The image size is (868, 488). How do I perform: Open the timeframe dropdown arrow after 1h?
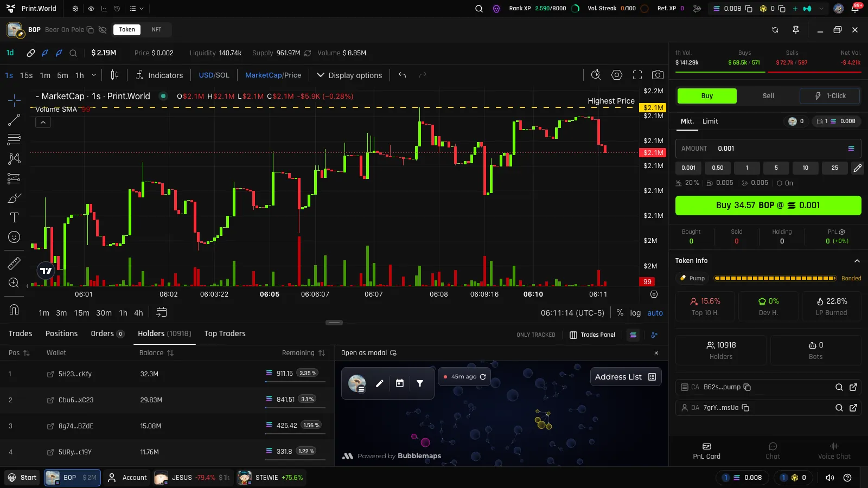click(94, 75)
